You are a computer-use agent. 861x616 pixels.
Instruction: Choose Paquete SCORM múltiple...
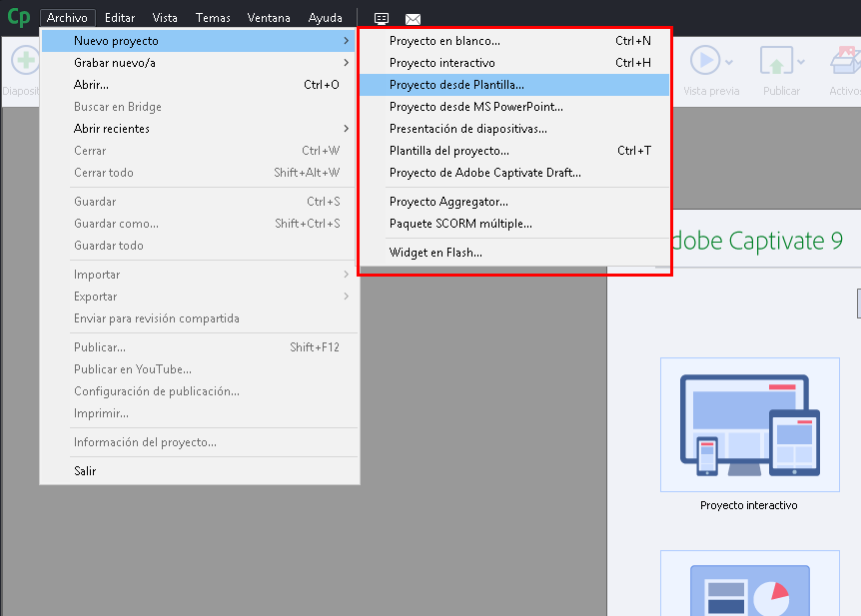[x=514, y=224]
